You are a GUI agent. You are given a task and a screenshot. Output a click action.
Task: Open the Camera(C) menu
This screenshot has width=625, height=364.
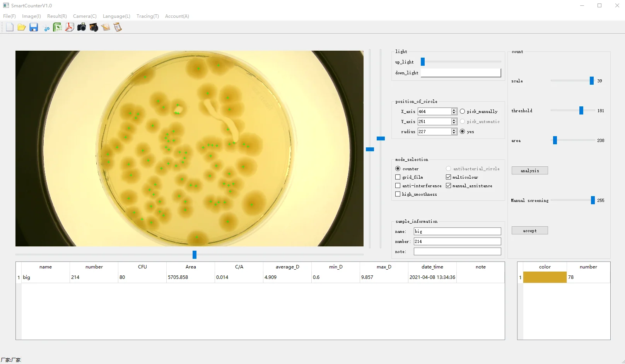[85, 16]
